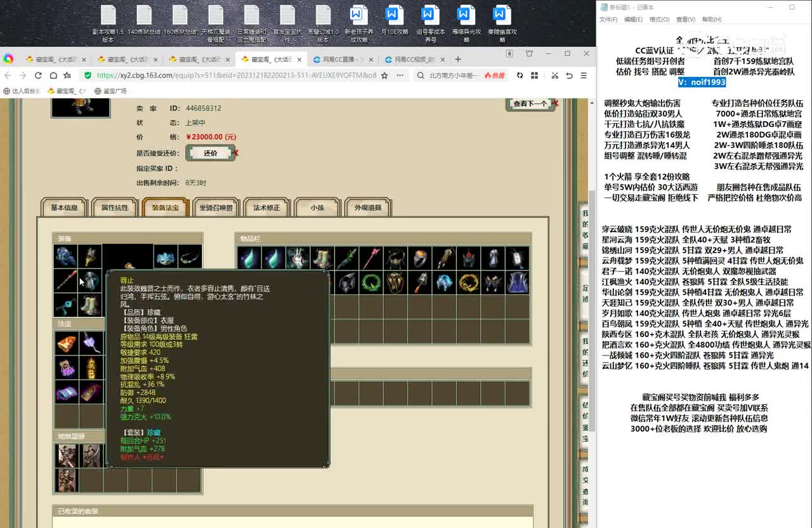The height and width of the screenshot is (528, 812).
Task: Switch to the 装备法宝 tab
Action: click(x=166, y=208)
